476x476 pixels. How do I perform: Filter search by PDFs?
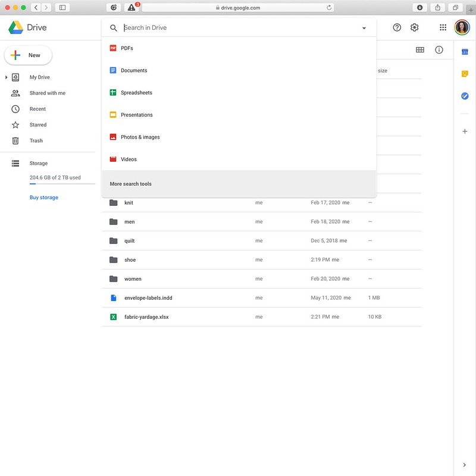127,48
